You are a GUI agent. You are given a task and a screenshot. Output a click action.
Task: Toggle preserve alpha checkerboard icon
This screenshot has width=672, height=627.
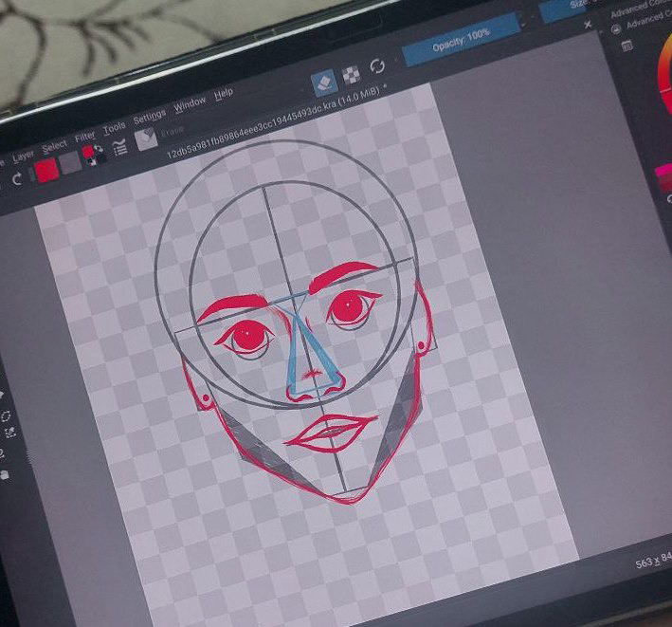(x=351, y=75)
